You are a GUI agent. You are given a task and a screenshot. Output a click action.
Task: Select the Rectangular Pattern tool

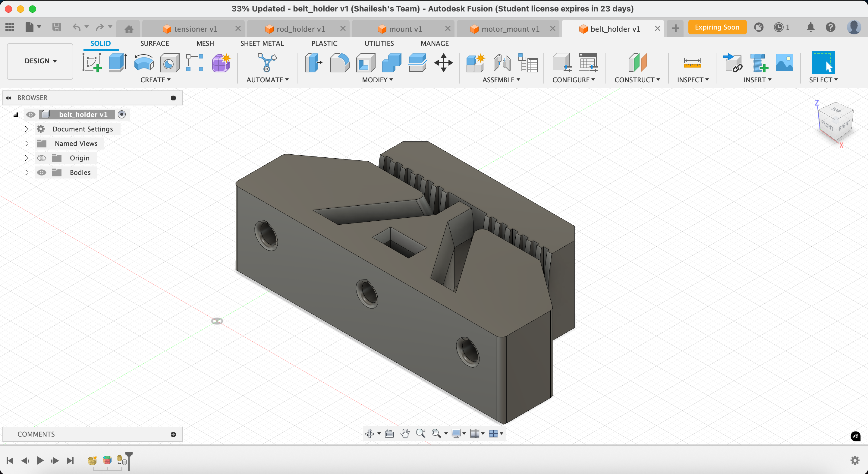click(195, 63)
